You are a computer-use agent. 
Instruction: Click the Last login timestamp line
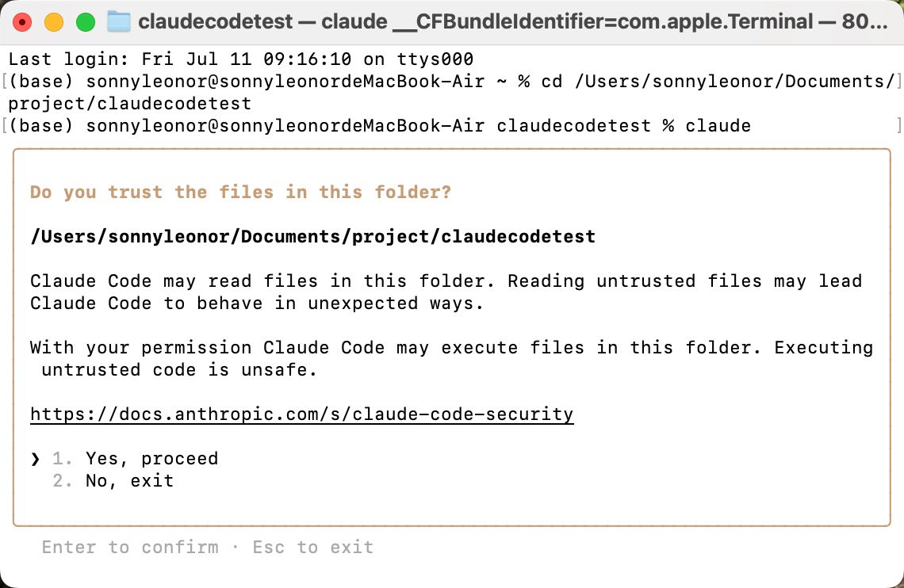coord(239,59)
